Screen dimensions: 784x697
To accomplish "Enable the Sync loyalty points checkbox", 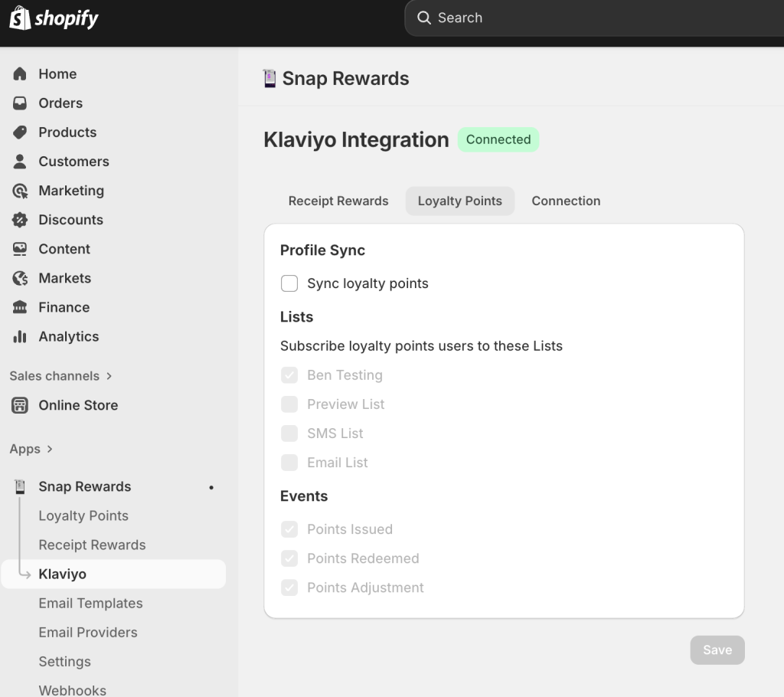I will [289, 283].
